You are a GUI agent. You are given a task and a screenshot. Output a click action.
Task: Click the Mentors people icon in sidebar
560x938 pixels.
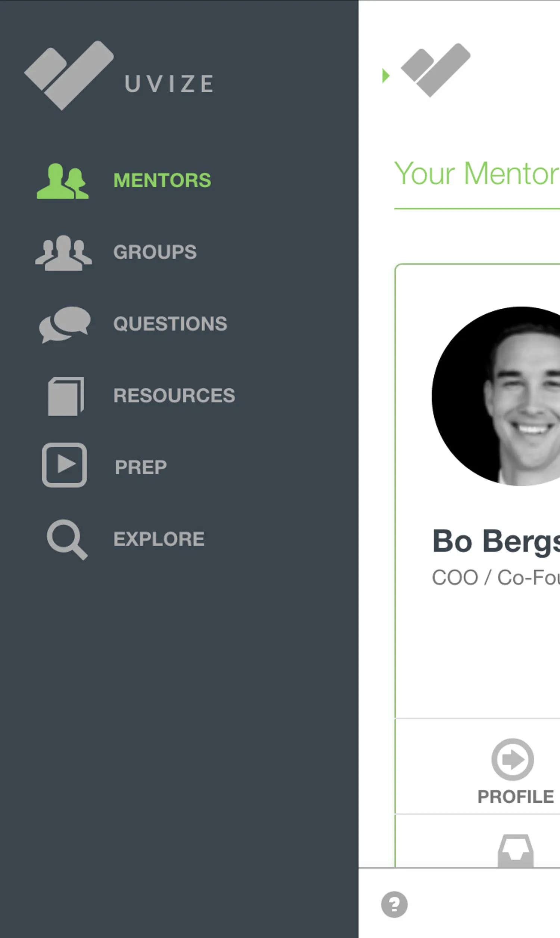[x=63, y=181]
